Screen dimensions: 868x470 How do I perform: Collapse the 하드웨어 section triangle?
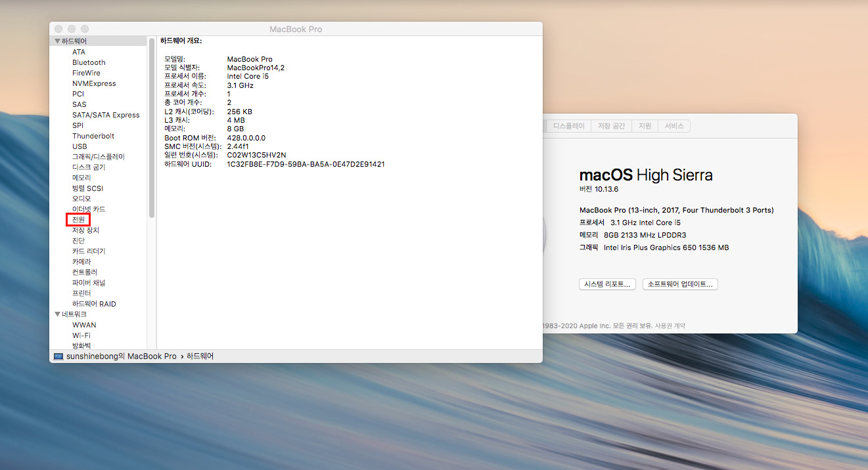(57, 41)
